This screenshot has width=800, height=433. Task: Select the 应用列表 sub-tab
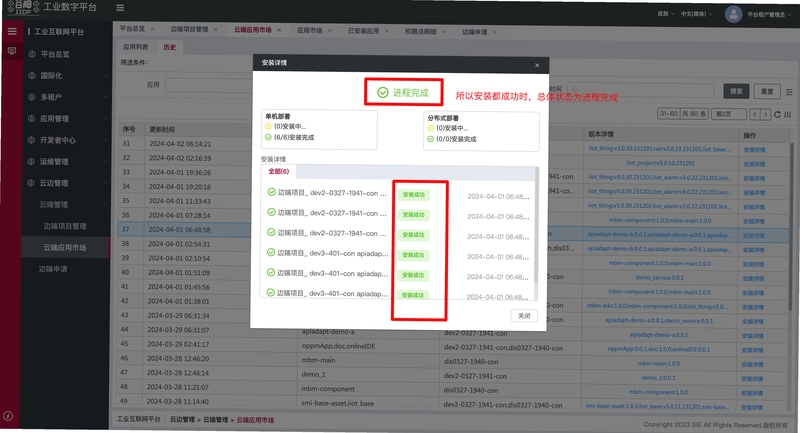click(x=136, y=47)
